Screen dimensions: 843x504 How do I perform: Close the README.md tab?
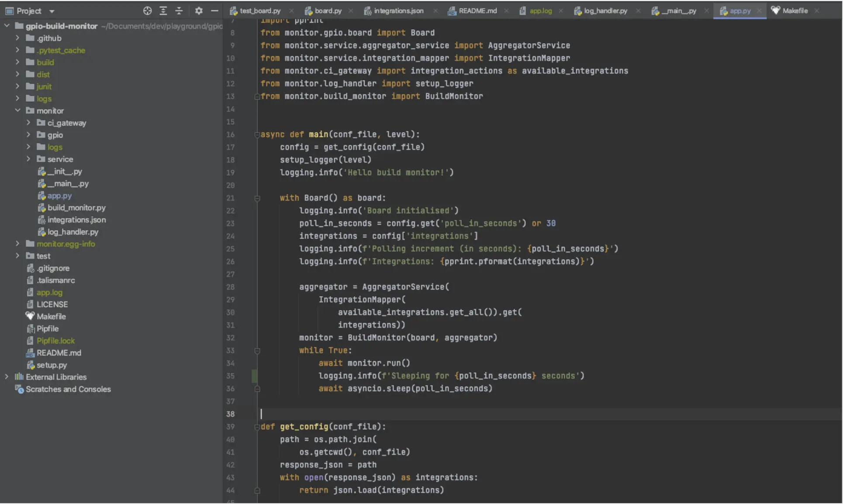coord(506,11)
